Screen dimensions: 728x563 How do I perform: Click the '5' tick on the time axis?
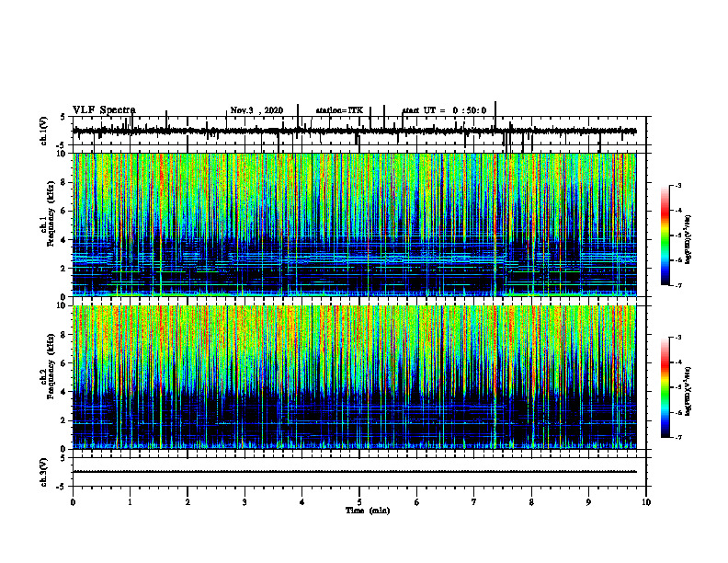(359, 502)
